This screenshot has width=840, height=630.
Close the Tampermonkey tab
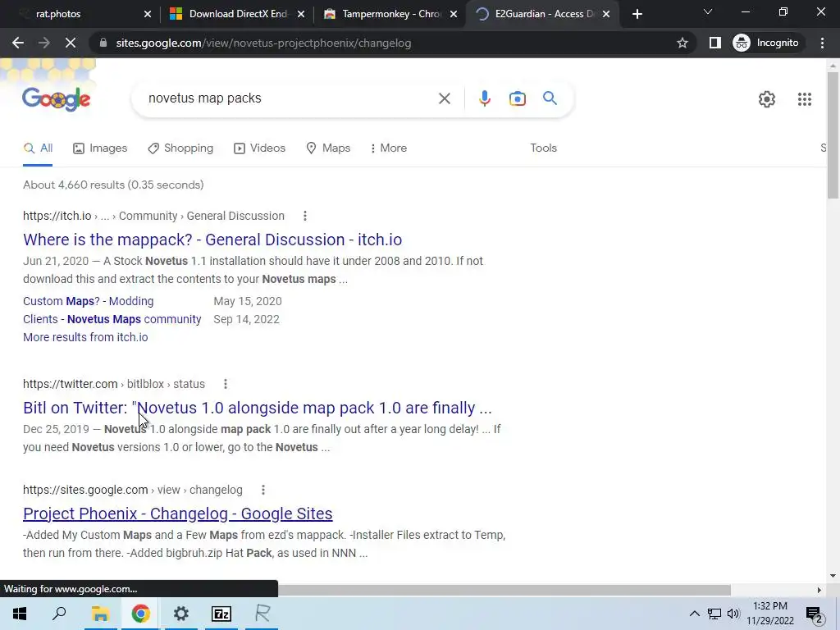(454, 14)
